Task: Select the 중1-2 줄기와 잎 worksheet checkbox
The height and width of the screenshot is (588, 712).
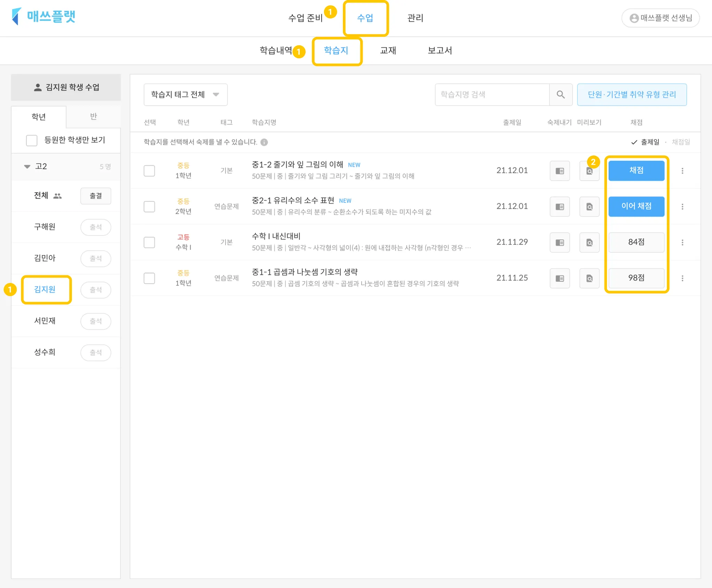Action: coord(149,171)
